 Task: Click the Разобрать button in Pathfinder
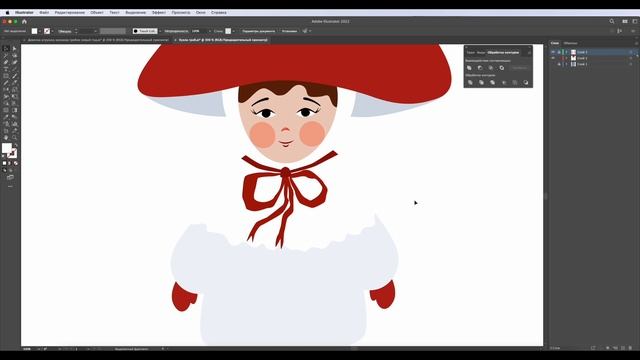coord(520,68)
